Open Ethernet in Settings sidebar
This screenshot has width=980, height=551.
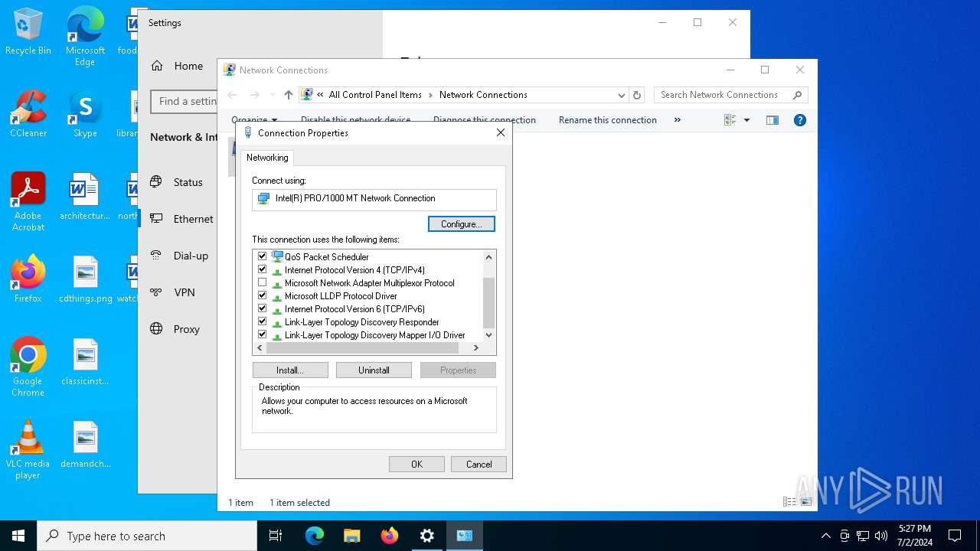[x=193, y=219]
